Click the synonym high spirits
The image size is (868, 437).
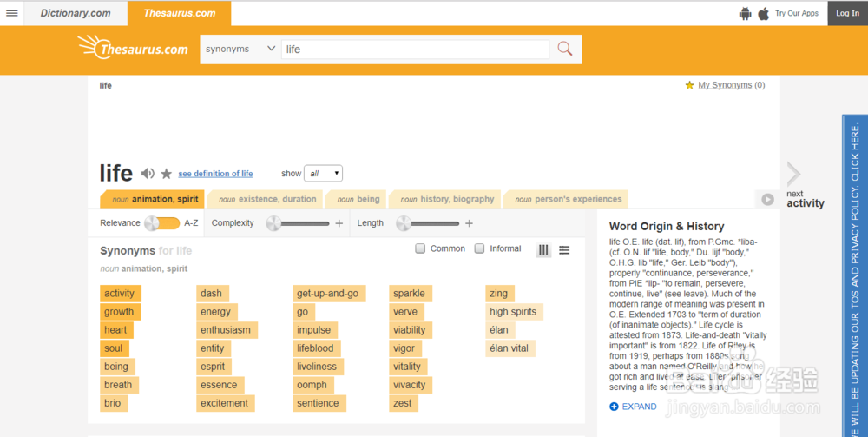514,312
